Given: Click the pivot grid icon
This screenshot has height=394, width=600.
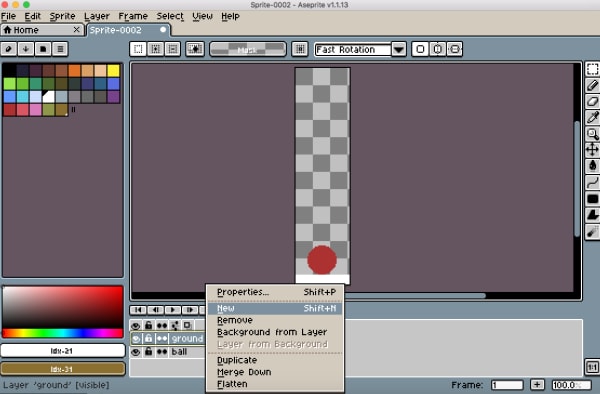Looking at the screenshot, I should coord(300,49).
